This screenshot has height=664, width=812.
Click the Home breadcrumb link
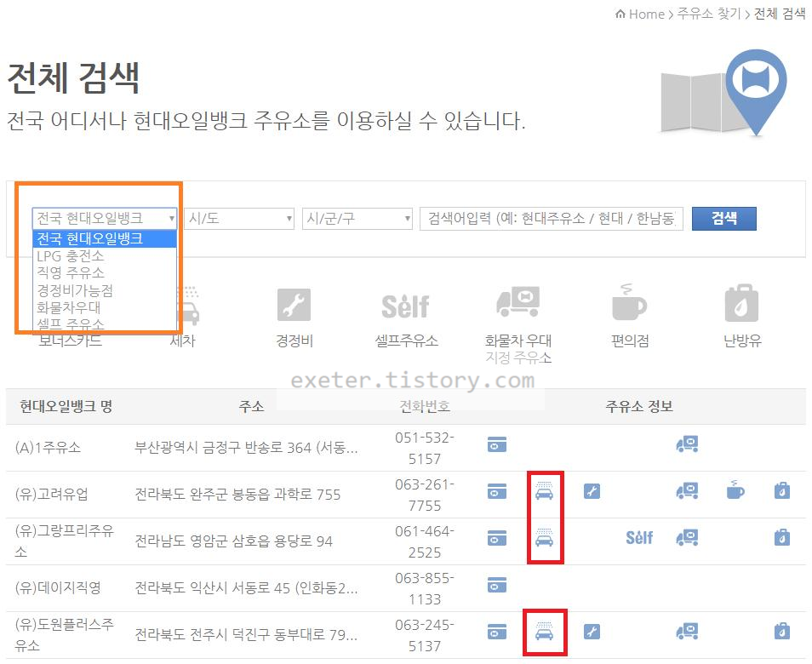coord(640,14)
